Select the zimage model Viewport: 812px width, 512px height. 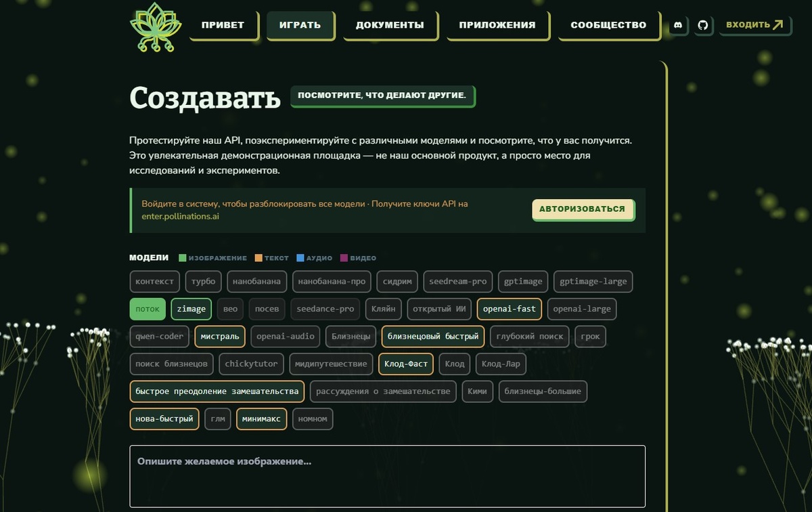(191, 309)
